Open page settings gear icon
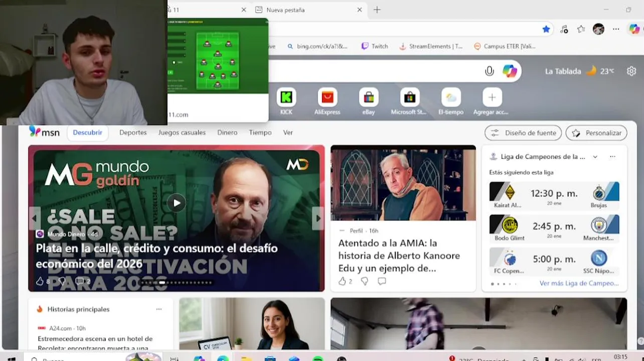644x361 pixels. [x=631, y=71]
